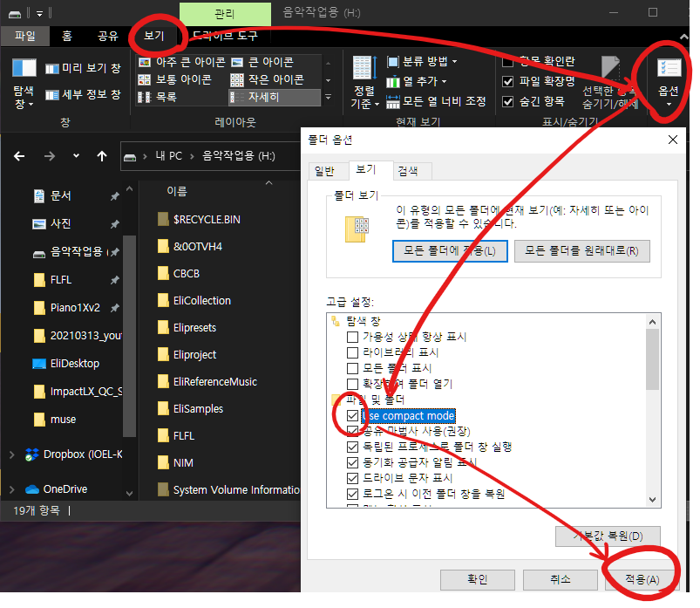Click 모든 열 너비 조정 icon

click(x=392, y=101)
